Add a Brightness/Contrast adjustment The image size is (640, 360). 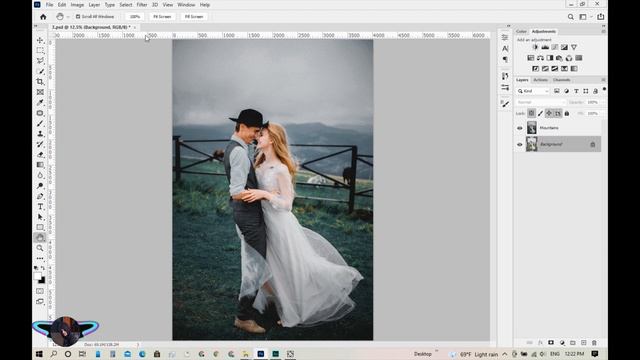535,47
